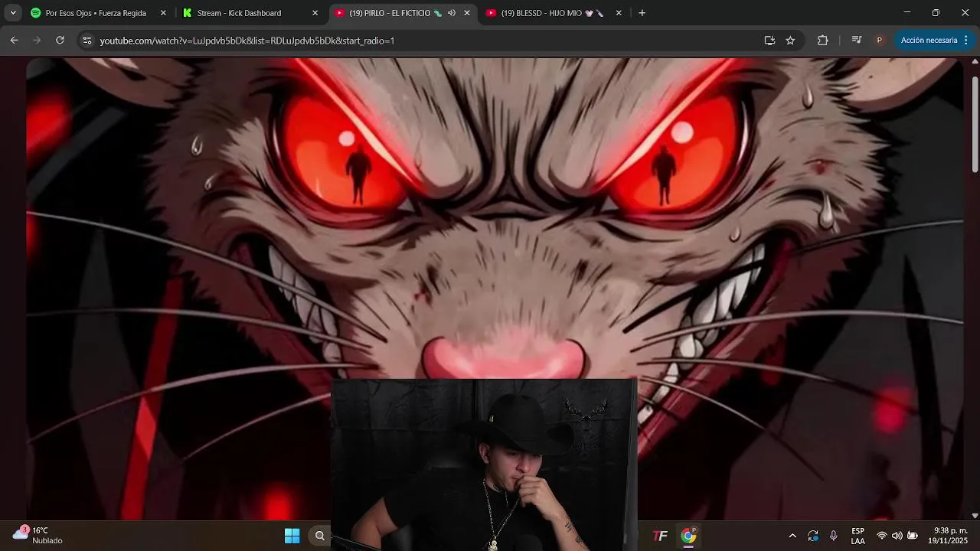The height and width of the screenshot is (551, 980).
Task: Open the volume speaker tray icon
Action: [897, 536]
